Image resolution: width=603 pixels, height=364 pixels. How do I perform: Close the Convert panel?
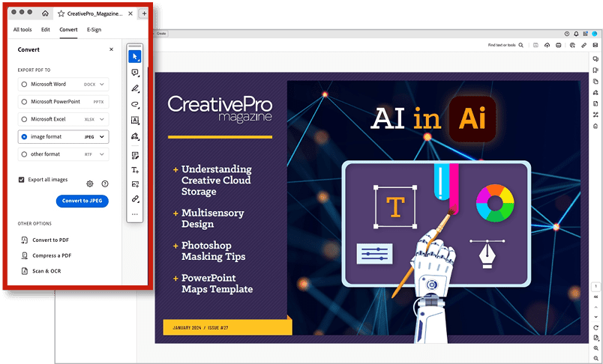click(111, 49)
